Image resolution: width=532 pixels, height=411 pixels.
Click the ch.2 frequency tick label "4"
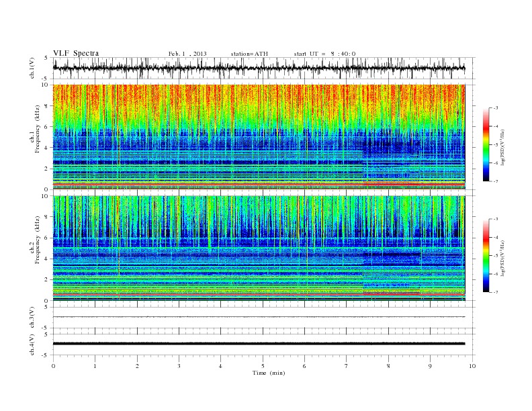point(46,259)
